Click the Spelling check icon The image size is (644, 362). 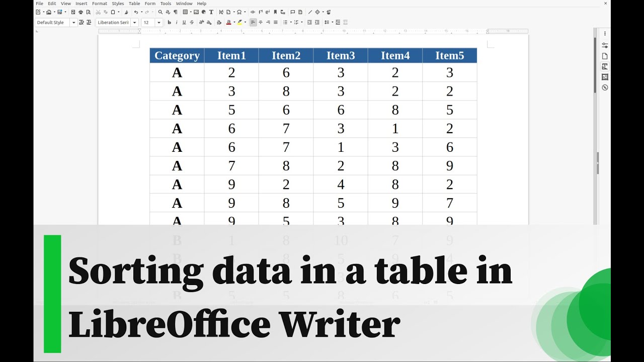coord(168,12)
